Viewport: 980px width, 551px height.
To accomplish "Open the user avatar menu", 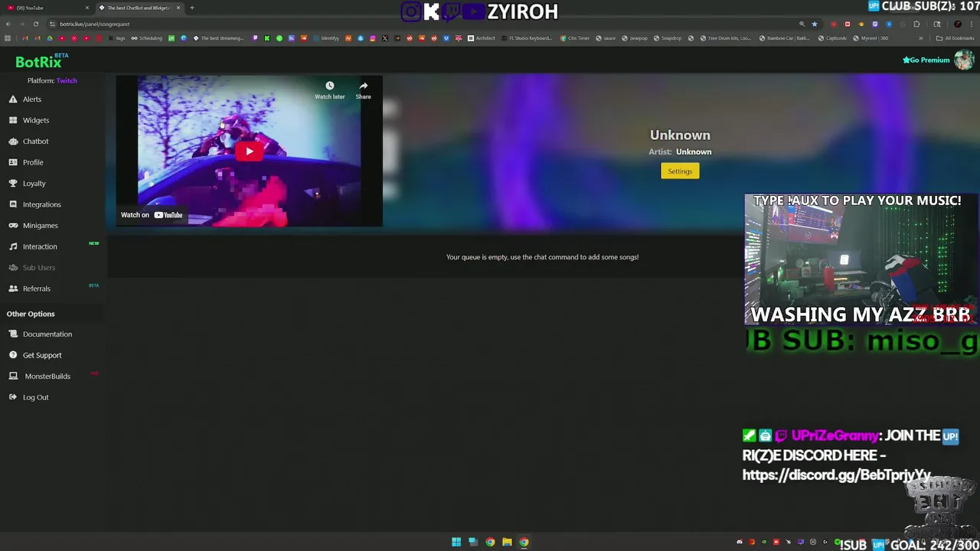I will click(x=963, y=60).
